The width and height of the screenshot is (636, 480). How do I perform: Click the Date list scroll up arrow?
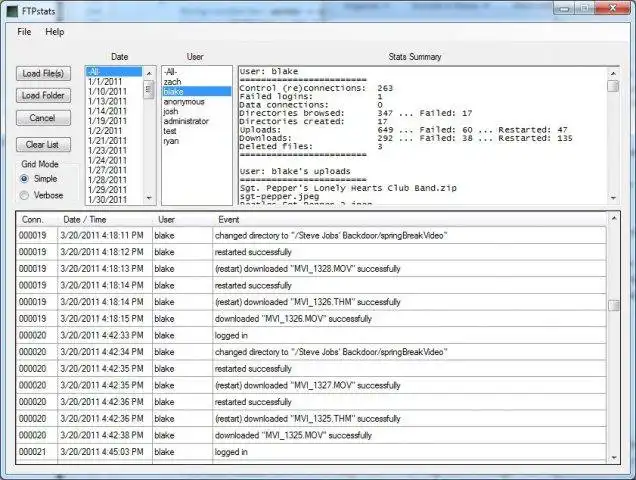(x=149, y=73)
